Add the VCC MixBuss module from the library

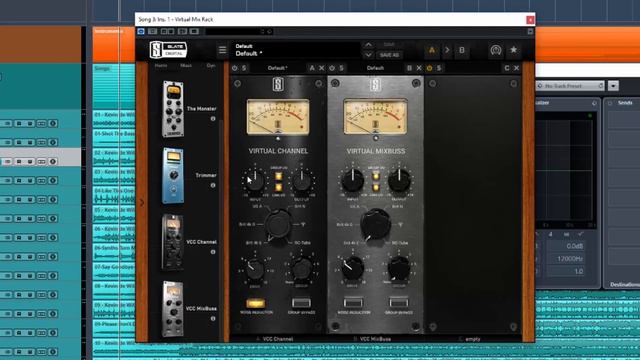[x=173, y=309]
